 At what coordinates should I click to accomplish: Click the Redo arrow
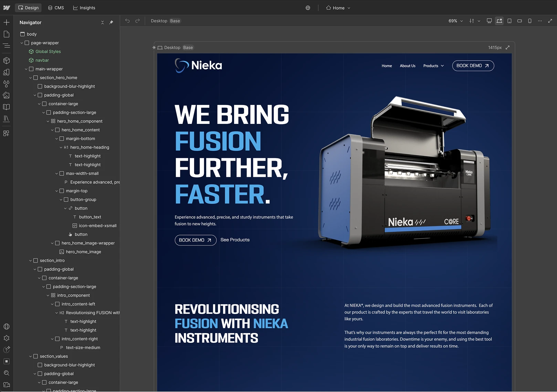137,21
